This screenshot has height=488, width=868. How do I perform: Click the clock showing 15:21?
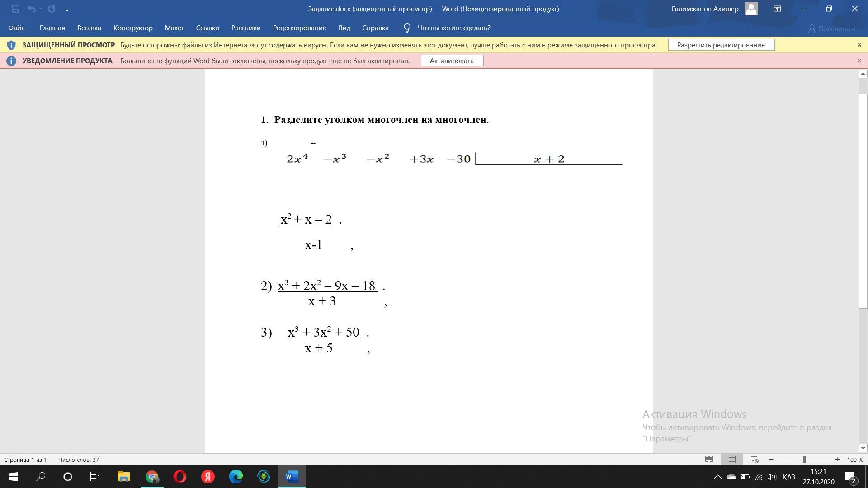[x=818, y=471]
